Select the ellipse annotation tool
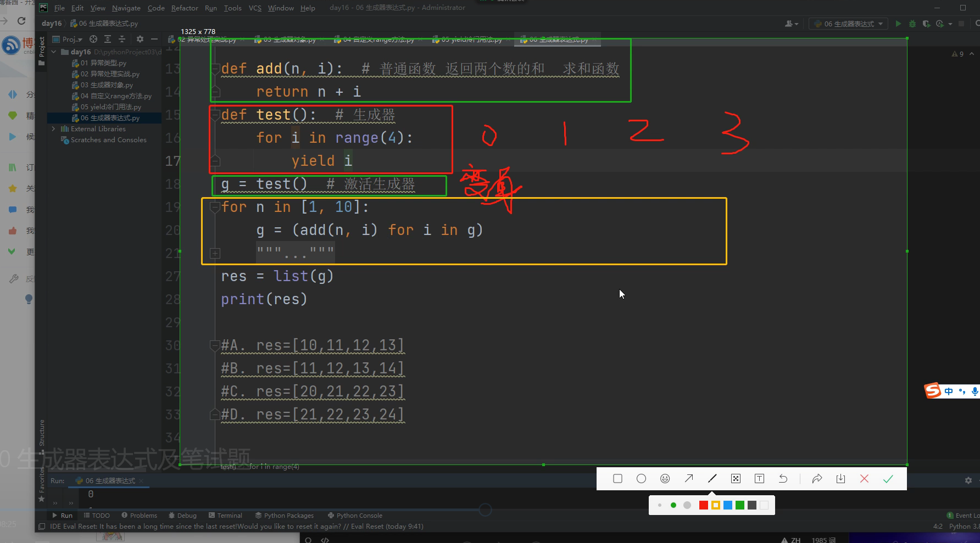 point(641,479)
